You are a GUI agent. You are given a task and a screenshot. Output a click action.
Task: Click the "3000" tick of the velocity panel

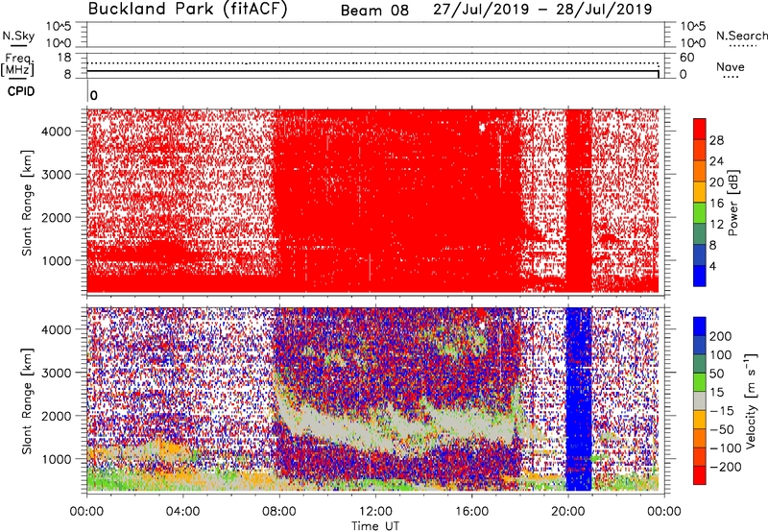[57, 373]
